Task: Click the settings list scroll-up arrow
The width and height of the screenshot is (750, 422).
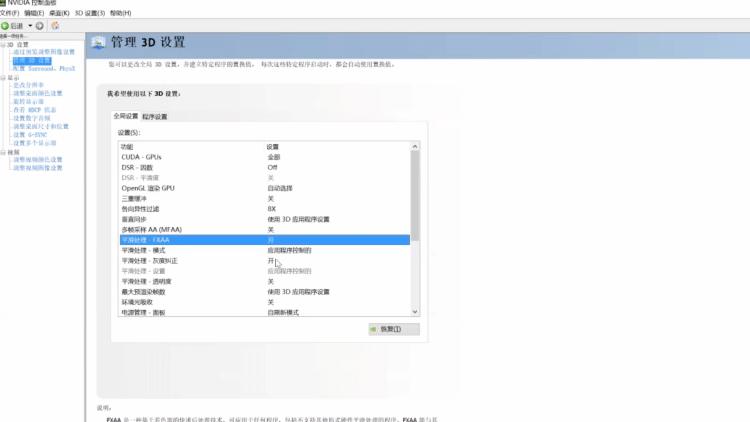Action: 415,146
